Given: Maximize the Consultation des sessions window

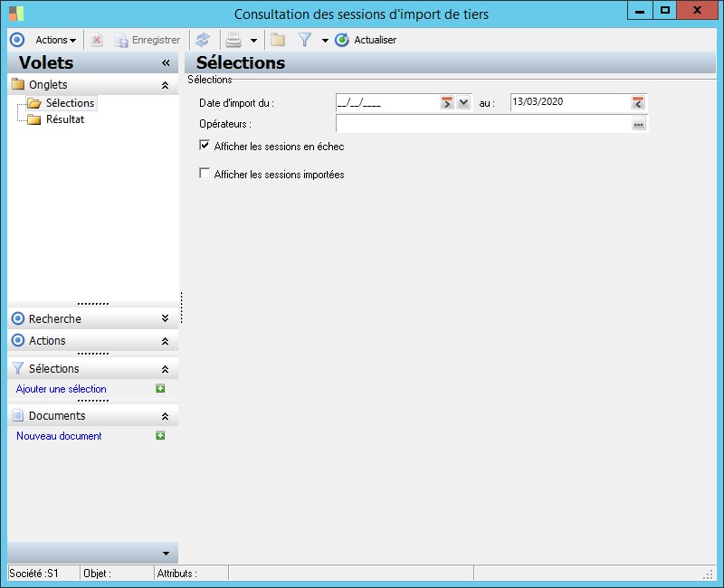Looking at the screenshot, I should [x=665, y=11].
